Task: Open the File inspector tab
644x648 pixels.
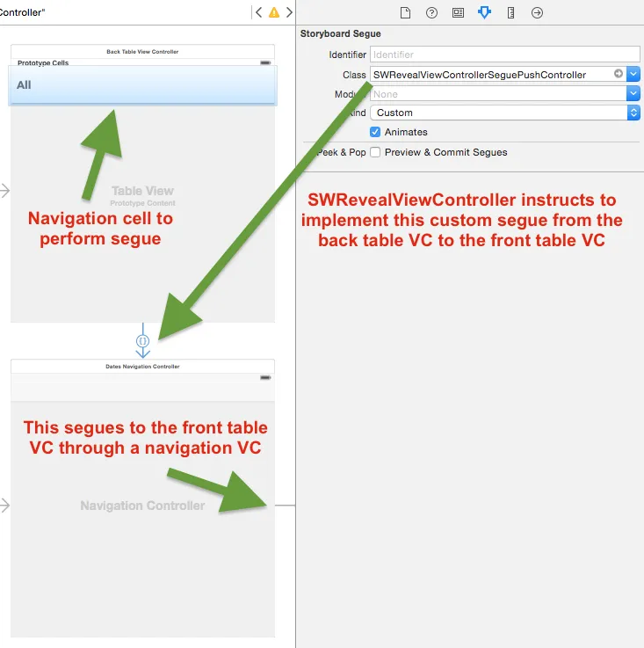Action: 405,13
